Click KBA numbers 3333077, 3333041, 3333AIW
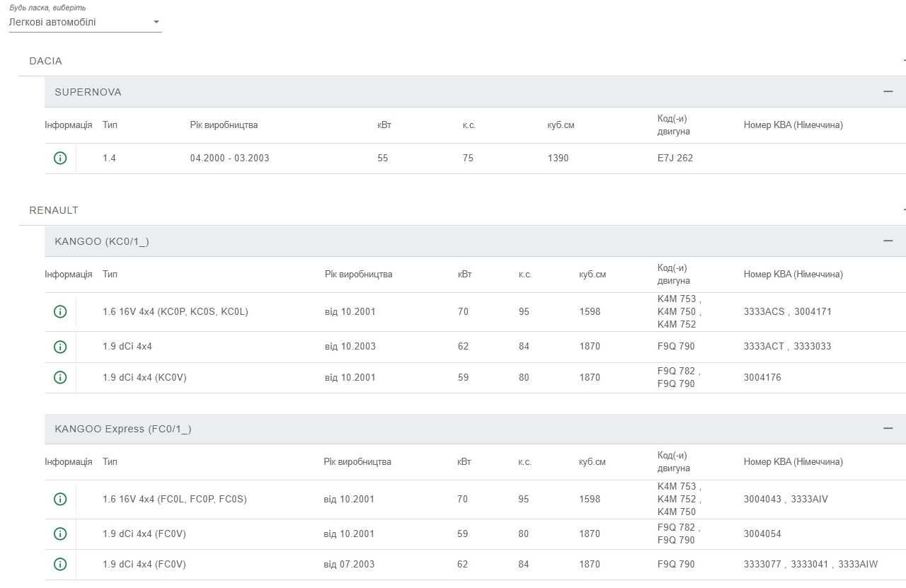This screenshot has height=588, width=906. pyautogui.click(x=810, y=564)
